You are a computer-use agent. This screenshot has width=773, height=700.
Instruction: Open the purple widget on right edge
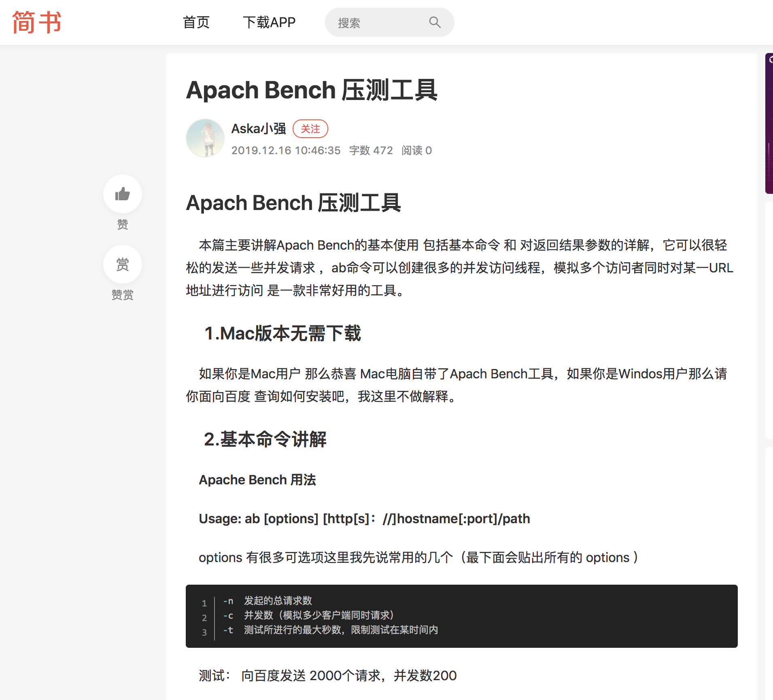point(769,121)
